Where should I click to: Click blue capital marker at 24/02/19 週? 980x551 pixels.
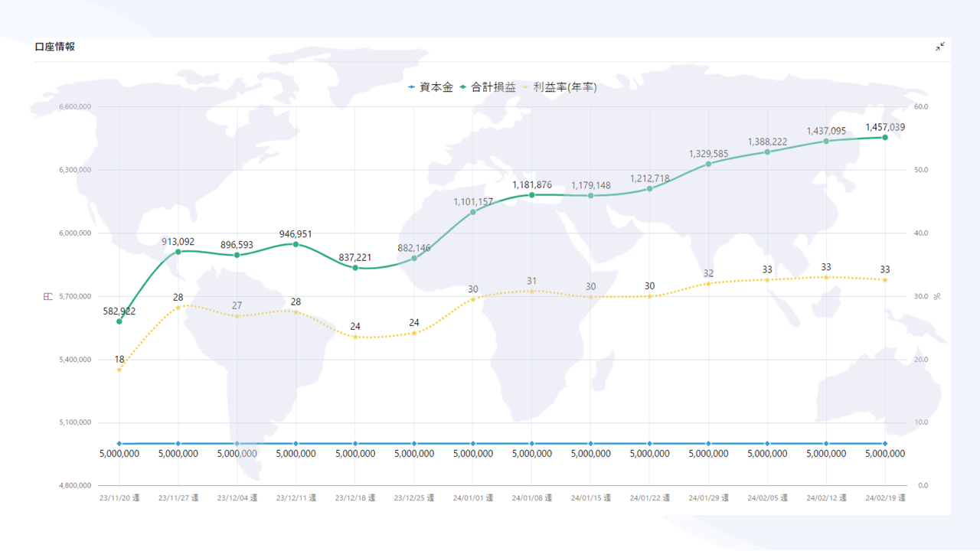click(885, 443)
